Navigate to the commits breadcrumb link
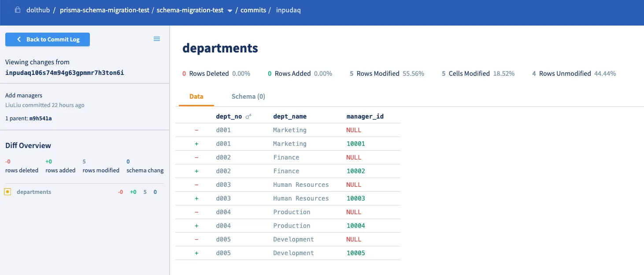 coord(253,10)
